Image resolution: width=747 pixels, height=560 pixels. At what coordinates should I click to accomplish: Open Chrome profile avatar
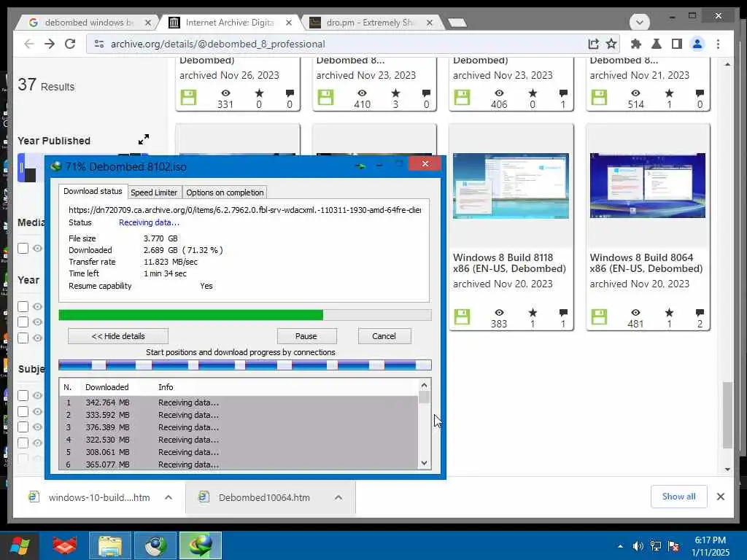697,44
